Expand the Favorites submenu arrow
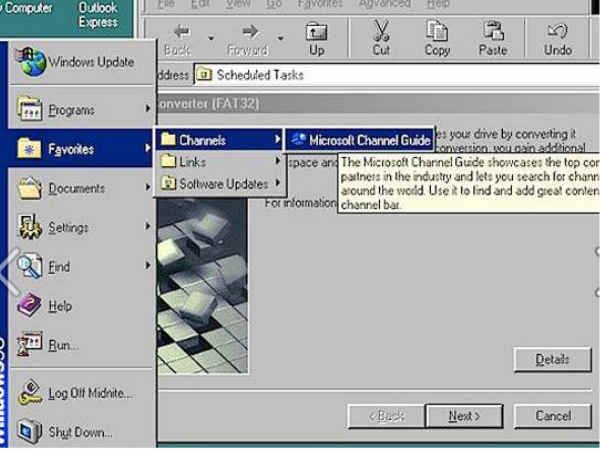This screenshot has height=450, width=600. tap(148, 148)
